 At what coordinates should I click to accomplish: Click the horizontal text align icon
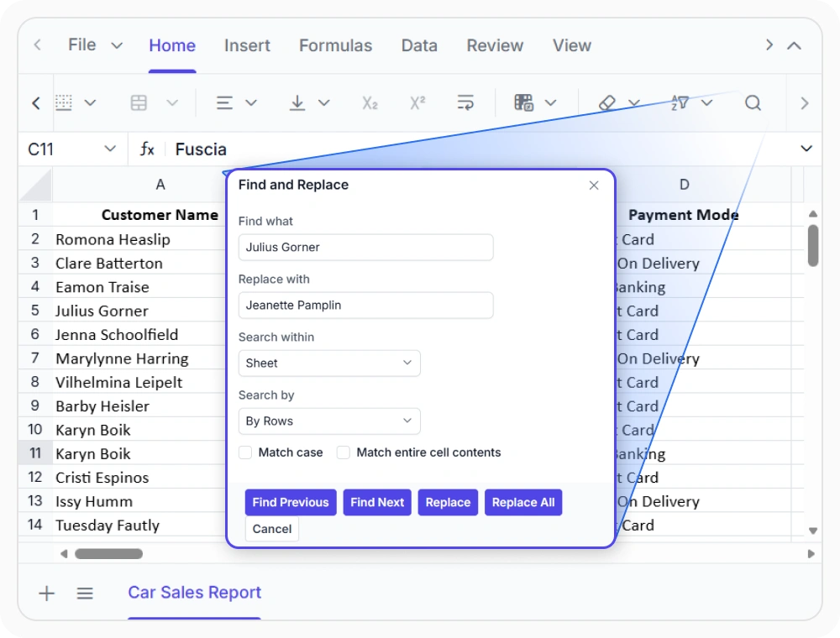click(x=224, y=102)
